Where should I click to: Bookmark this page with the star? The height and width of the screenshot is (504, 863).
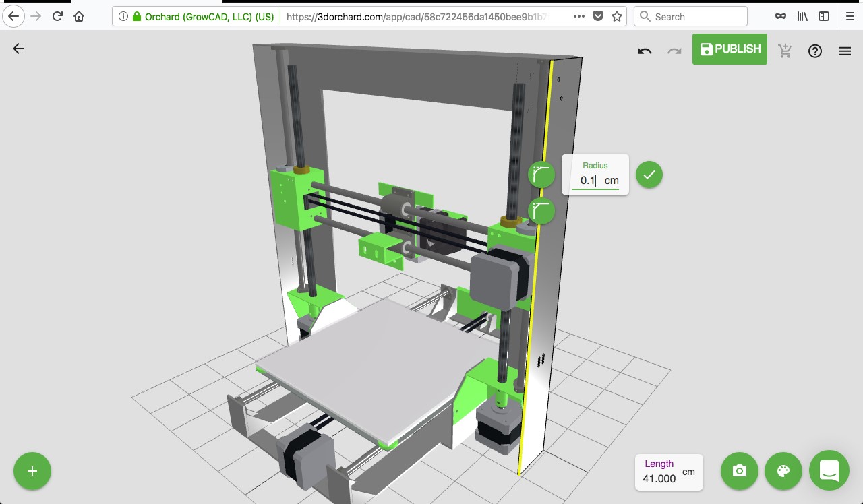tap(617, 16)
